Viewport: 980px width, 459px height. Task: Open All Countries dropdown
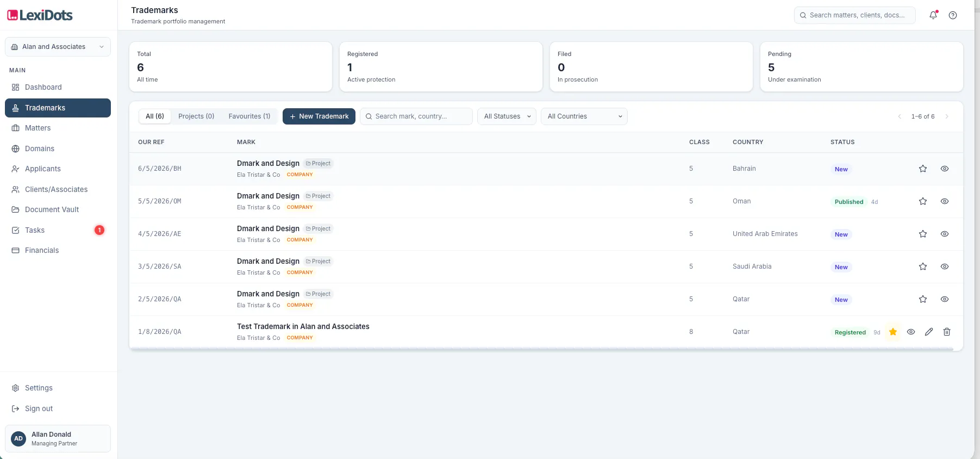(x=584, y=116)
